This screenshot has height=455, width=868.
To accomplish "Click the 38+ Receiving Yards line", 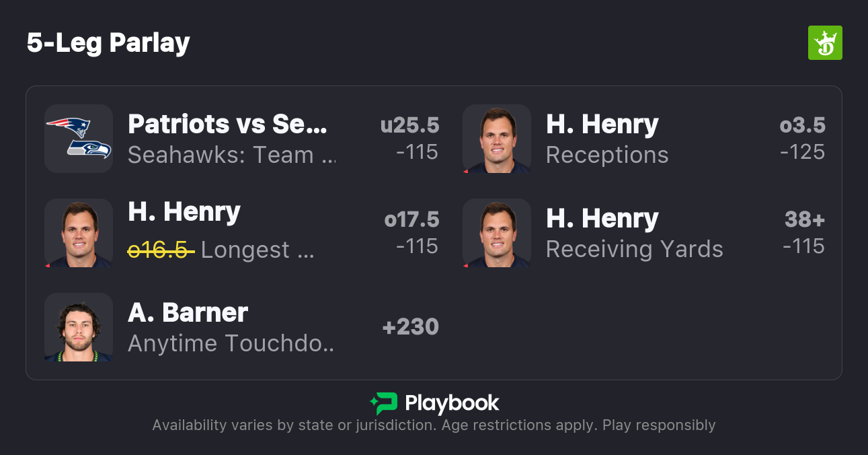I will click(x=804, y=219).
